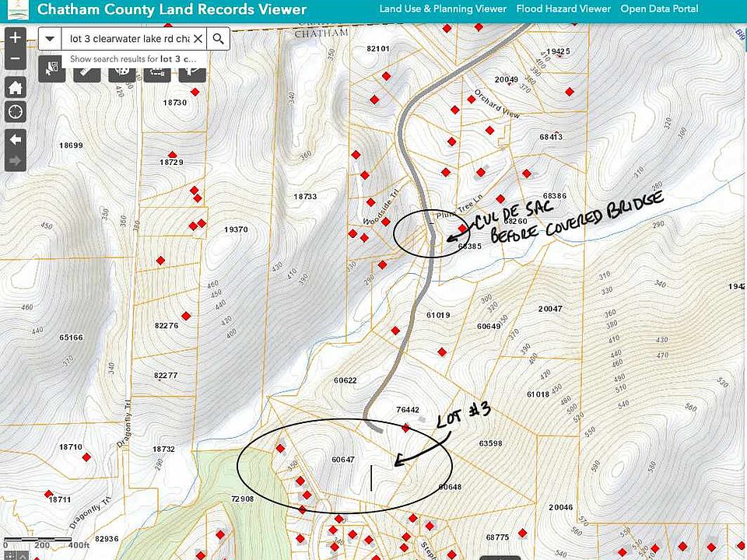Click the Woodside Trl road label

381,207
